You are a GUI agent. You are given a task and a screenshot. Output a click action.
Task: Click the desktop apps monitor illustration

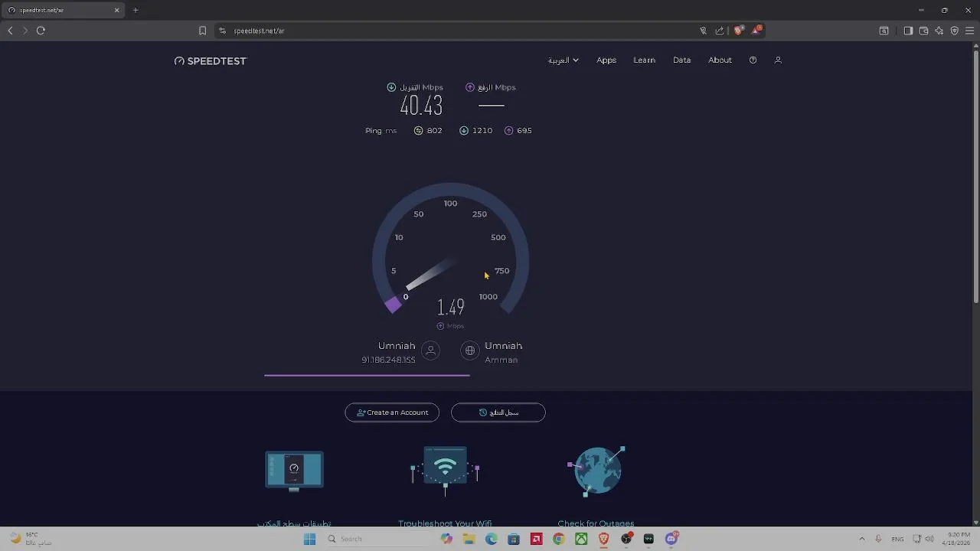294,470
